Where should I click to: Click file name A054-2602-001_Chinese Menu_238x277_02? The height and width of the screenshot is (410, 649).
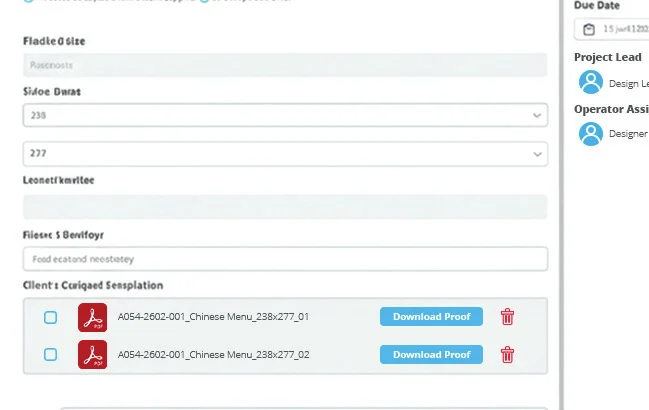pyautogui.click(x=213, y=355)
